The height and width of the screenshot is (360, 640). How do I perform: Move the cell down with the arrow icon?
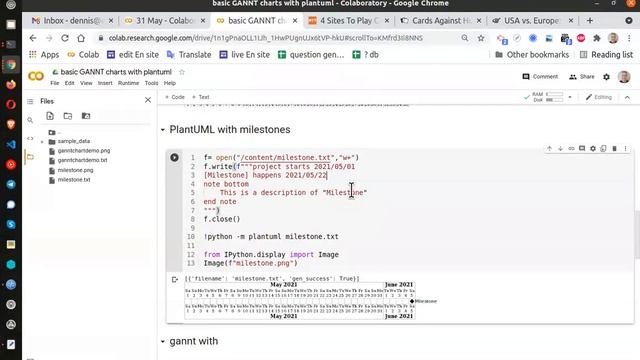(x=560, y=149)
